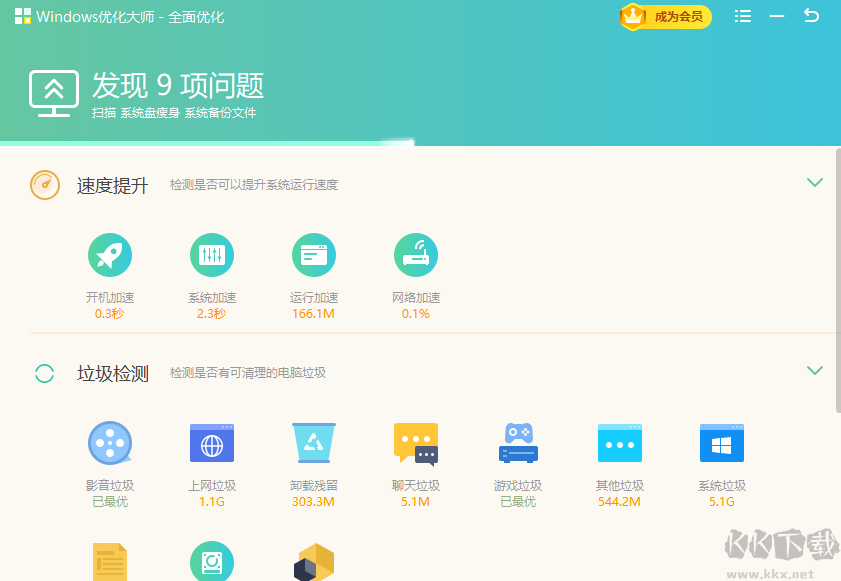Click the 系统盘瘦身 link in header
841x581 pixels.
(x=149, y=113)
